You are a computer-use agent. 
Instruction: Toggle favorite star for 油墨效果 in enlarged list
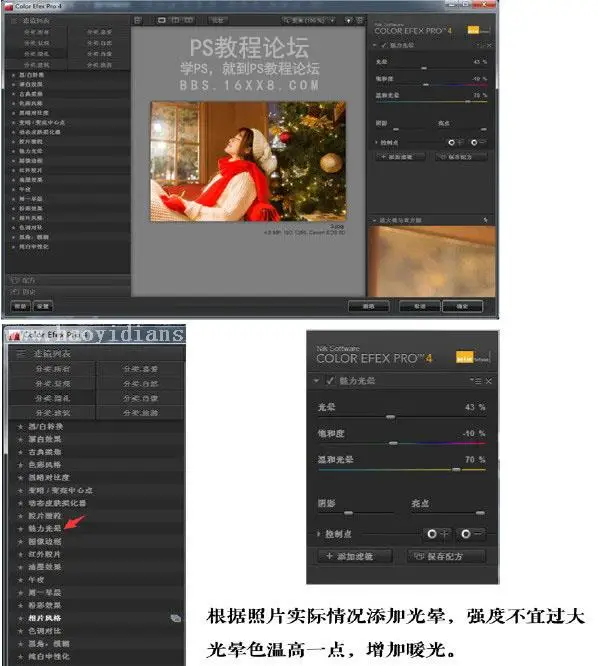click(20, 567)
